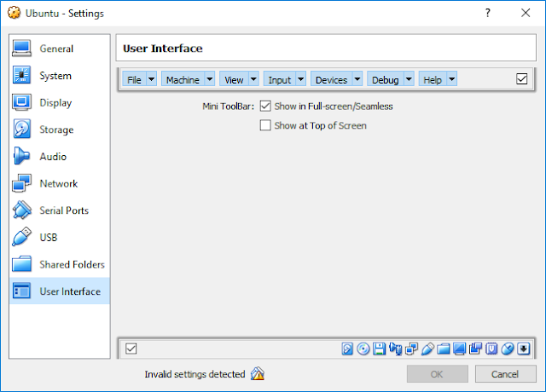This screenshot has width=546, height=392.
Task: Uncheck Show in Full-screen/Seamless
Action: coord(265,106)
